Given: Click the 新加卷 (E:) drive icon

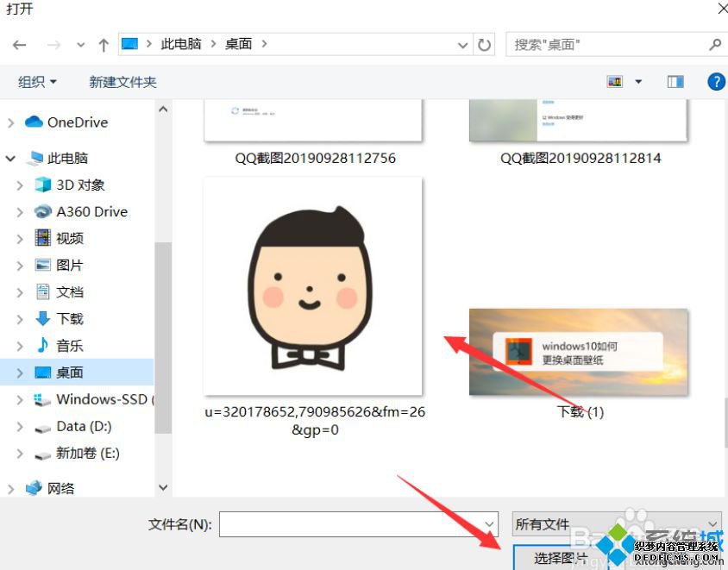Looking at the screenshot, I should [x=43, y=455].
